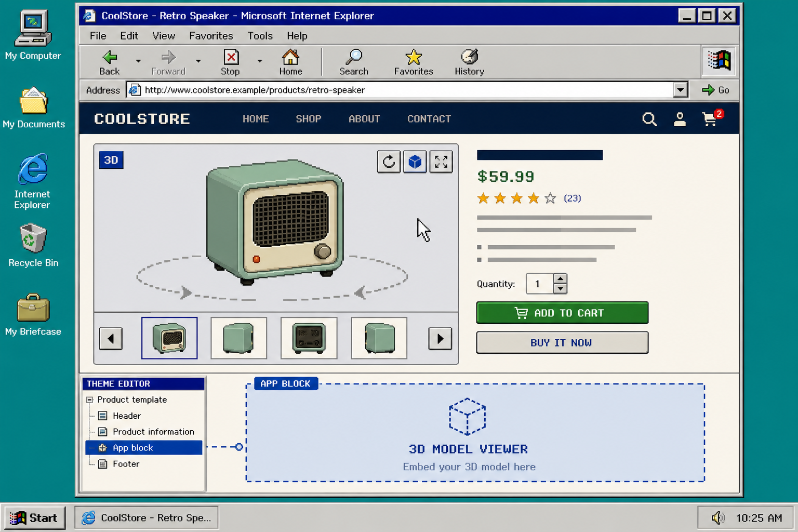Select the third dark speaker thumbnail
The height and width of the screenshot is (532, 798).
tap(309, 338)
